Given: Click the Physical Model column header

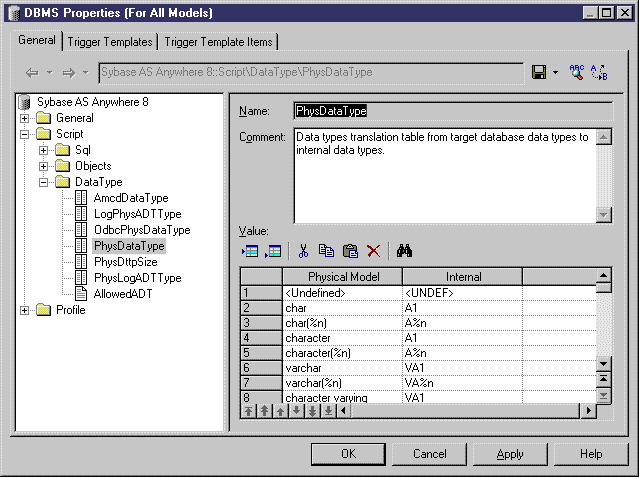Looking at the screenshot, I should tap(342, 277).
